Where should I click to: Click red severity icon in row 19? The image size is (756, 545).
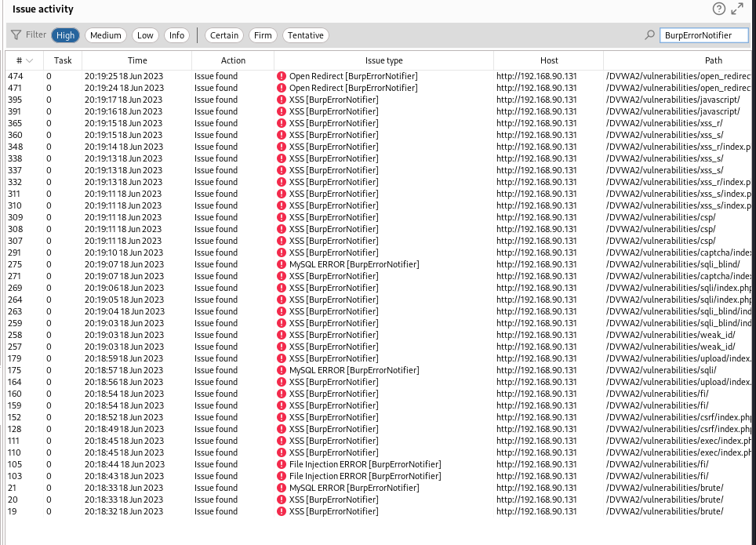(282, 511)
